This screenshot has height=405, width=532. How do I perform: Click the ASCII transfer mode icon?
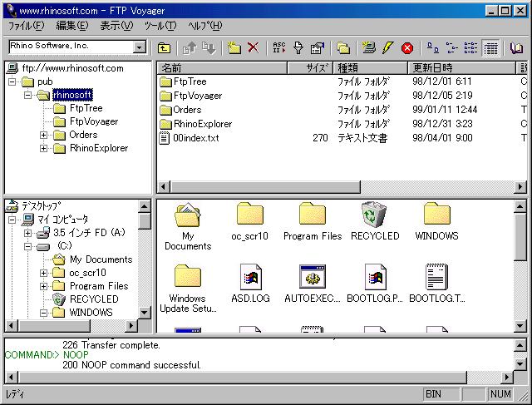[x=279, y=48]
